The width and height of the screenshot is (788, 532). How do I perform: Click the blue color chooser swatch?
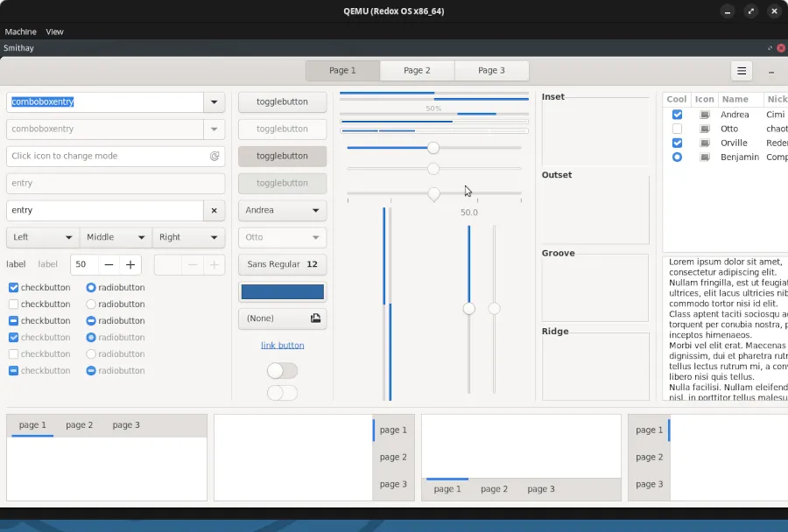tap(282, 291)
